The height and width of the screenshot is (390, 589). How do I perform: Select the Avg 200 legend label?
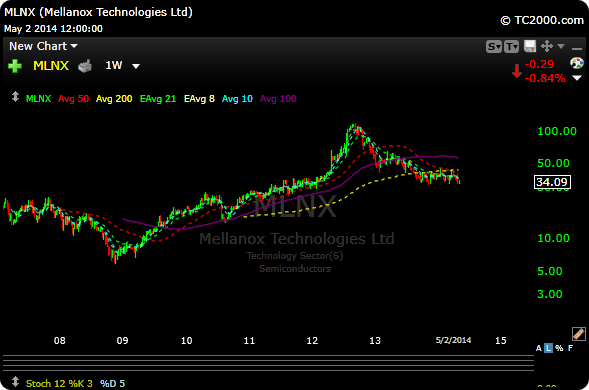coord(114,99)
